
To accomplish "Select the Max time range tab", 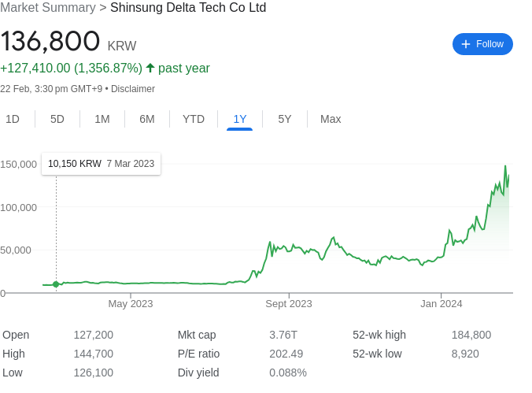I will pyautogui.click(x=331, y=119).
